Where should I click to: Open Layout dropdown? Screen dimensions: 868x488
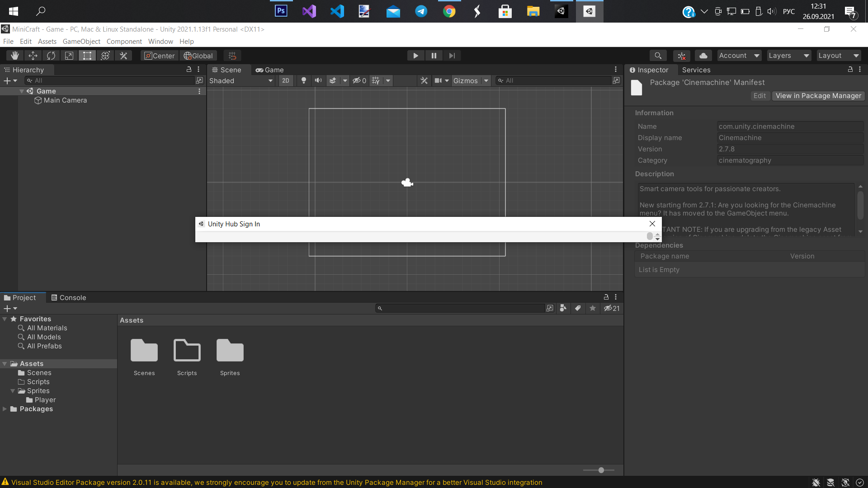[x=839, y=56]
